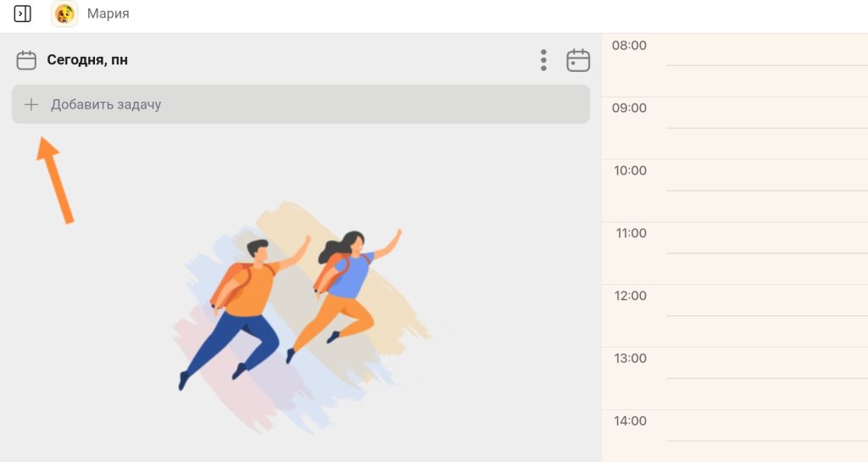868x462 pixels.
Task: Select the 08:00 time slot
Action: 766,66
